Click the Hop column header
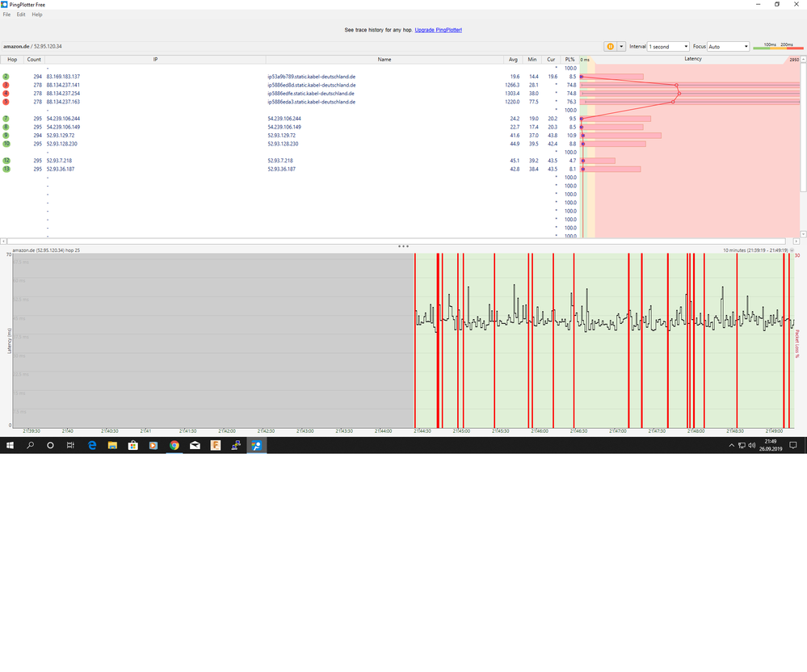This screenshot has width=807, height=672. (x=12, y=60)
